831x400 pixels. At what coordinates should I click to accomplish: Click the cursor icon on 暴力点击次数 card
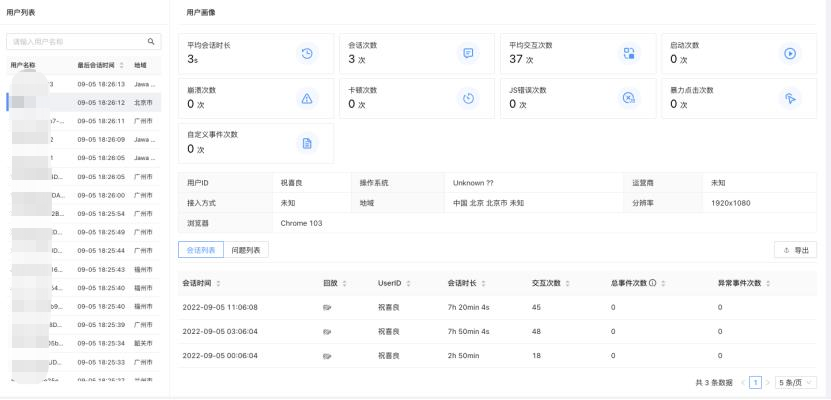point(790,97)
